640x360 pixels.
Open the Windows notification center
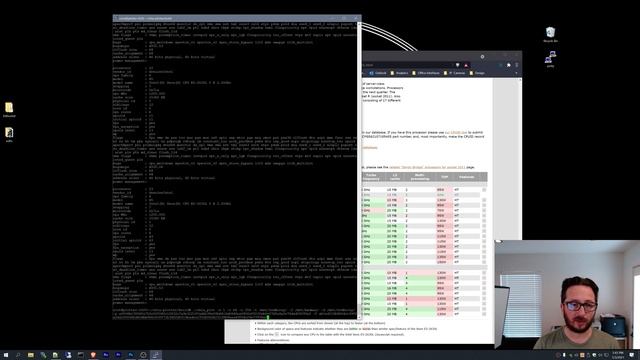click(631, 355)
